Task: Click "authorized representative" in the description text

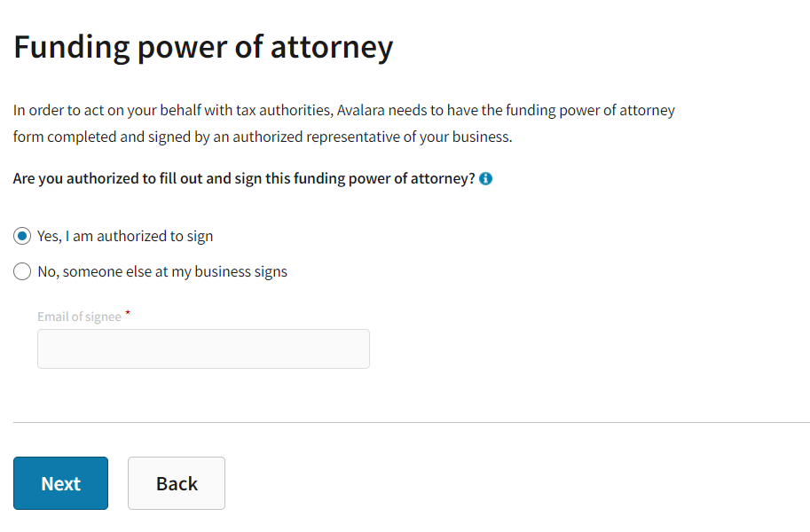Action: 336,137
